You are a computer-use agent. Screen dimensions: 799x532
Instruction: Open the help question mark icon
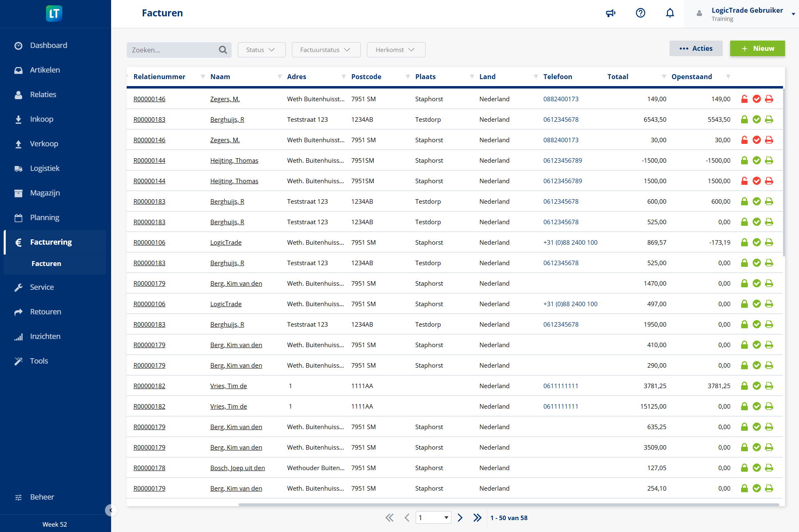(x=640, y=13)
